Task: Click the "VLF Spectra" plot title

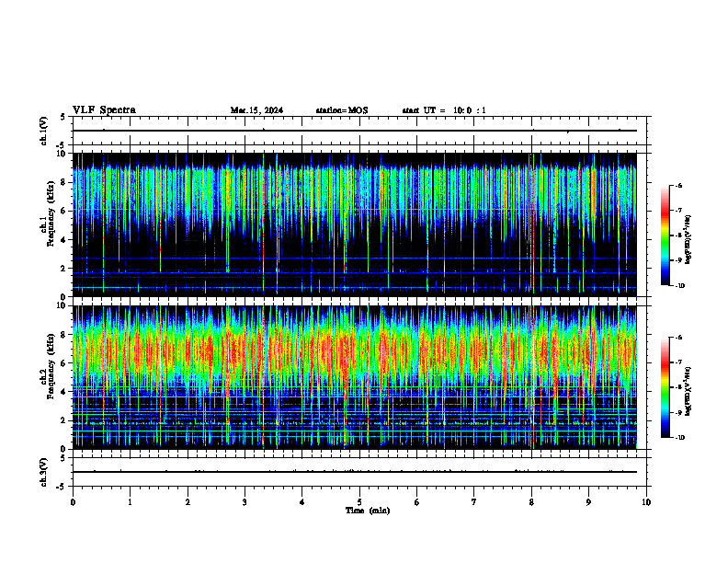Action: point(104,110)
